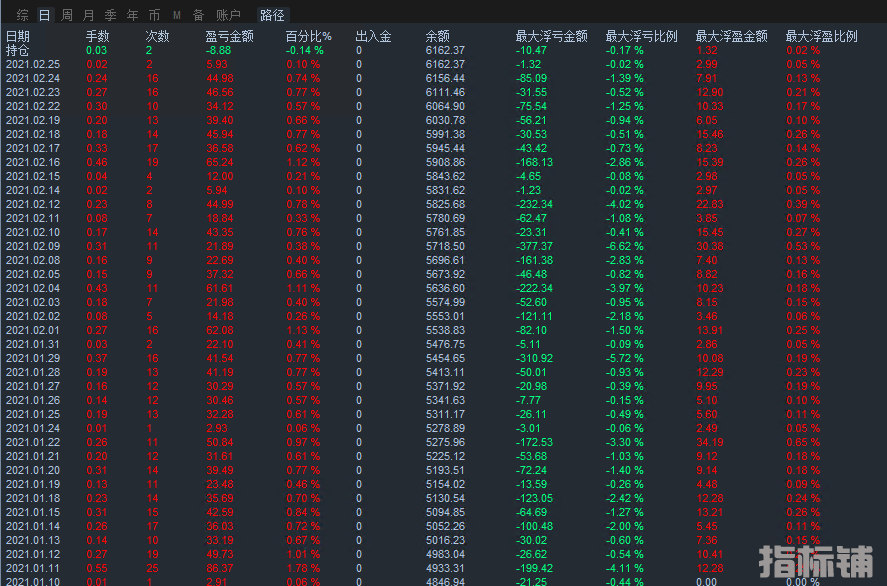887x586 pixels.
Task: Open the 备 tab
Action: [199, 15]
